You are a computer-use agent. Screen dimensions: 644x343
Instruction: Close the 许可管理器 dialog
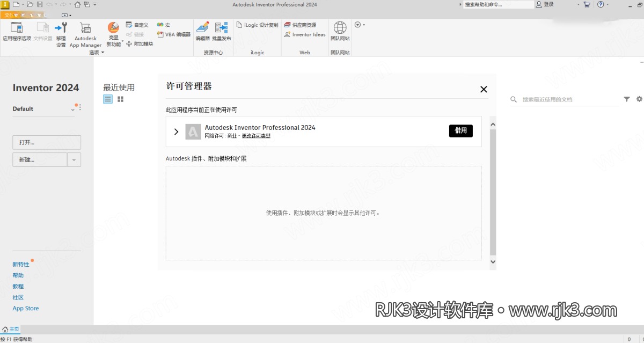click(484, 89)
